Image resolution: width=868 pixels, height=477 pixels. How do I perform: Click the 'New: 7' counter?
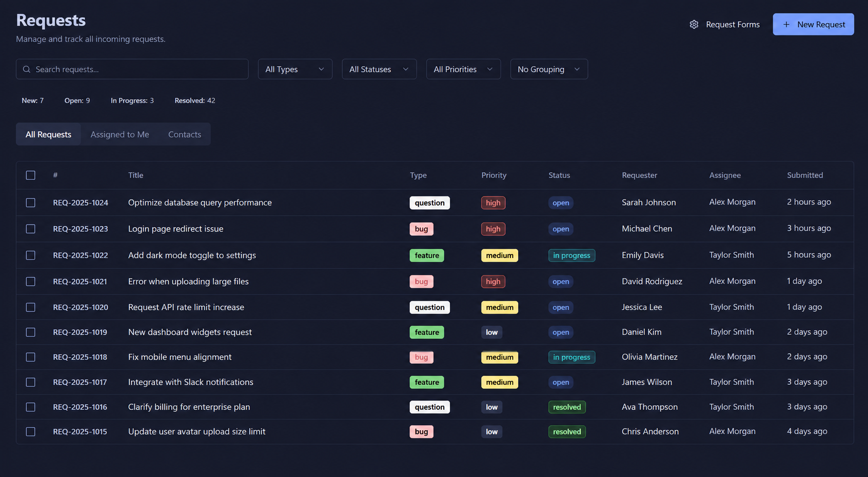33,101
